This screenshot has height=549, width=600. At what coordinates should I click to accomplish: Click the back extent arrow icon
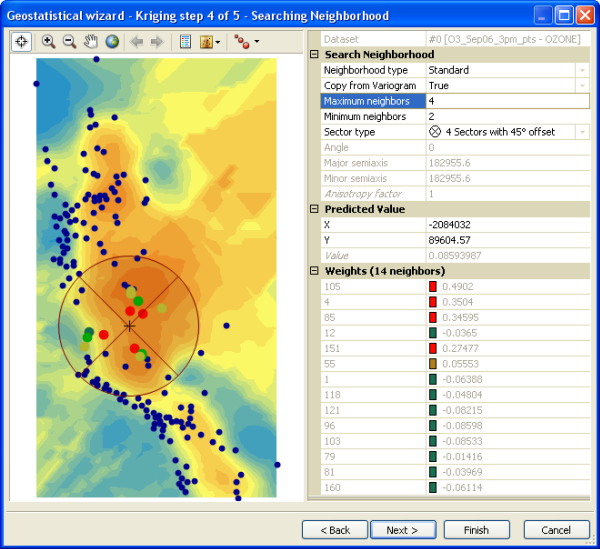pyautogui.click(x=136, y=42)
